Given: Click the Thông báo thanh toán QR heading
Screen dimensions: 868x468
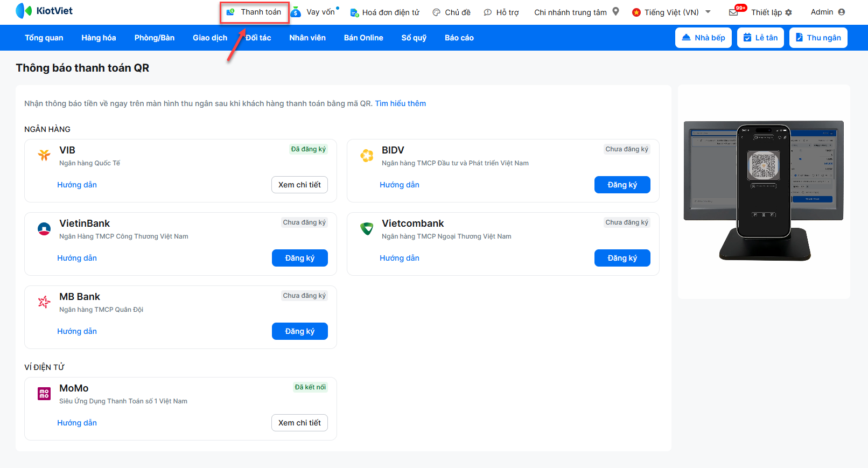Looking at the screenshot, I should tap(82, 68).
